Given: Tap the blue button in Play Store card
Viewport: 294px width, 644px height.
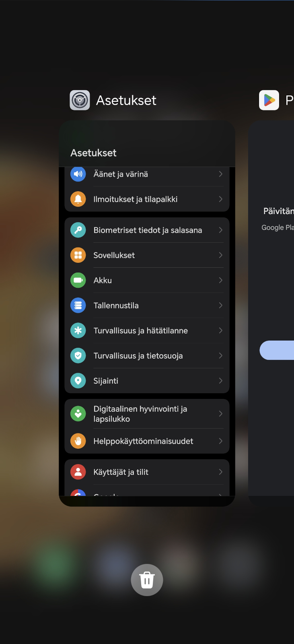Looking at the screenshot, I should [x=277, y=350].
